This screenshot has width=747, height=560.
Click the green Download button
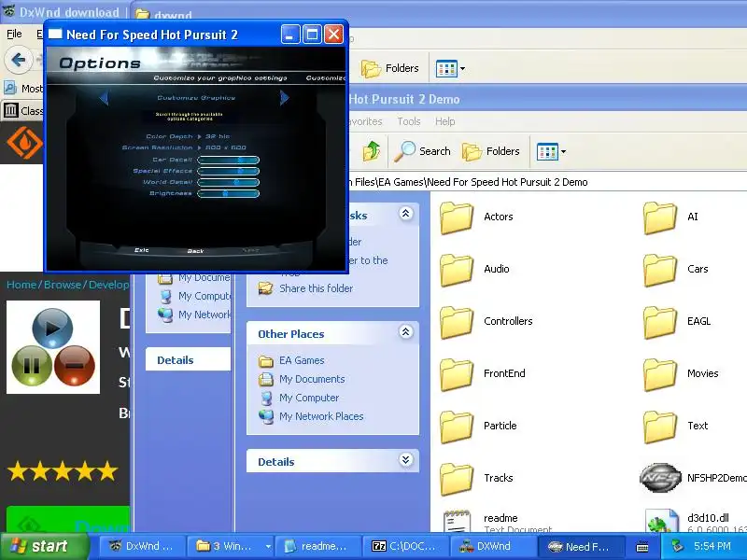[x=67, y=519]
